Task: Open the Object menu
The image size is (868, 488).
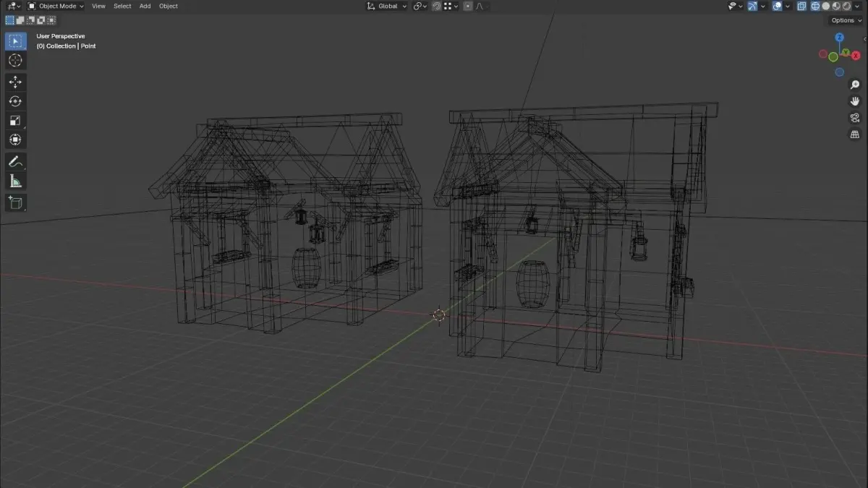Action: tap(169, 6)
